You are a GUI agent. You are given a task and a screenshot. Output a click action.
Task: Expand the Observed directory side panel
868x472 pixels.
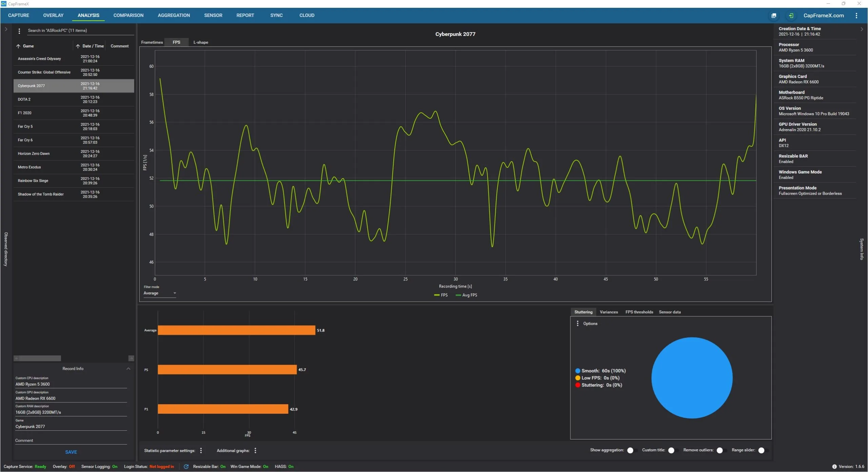[x=6, y=29]
